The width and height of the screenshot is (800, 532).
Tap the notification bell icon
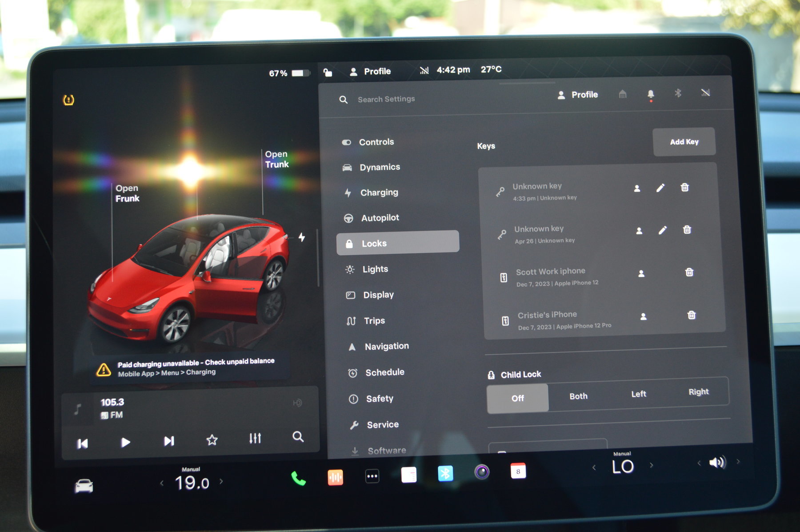650,94
